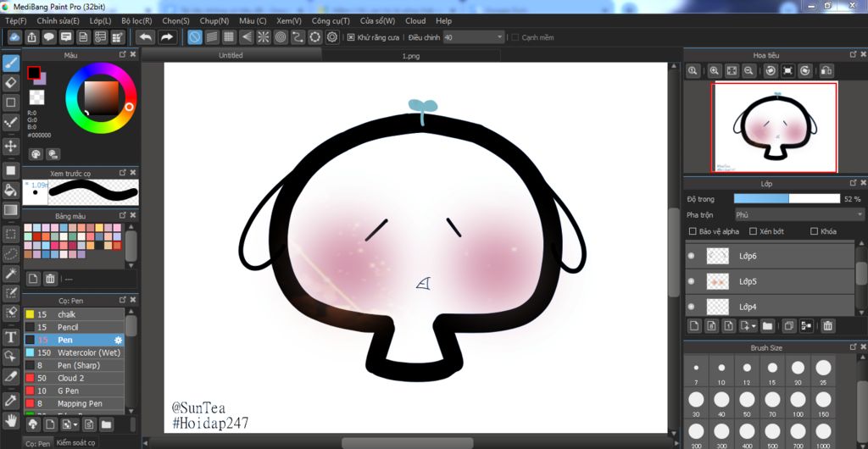The width and height of the screenshot is (868, 449).
Task: Select the Lasso tool
Action: point(10,254)
